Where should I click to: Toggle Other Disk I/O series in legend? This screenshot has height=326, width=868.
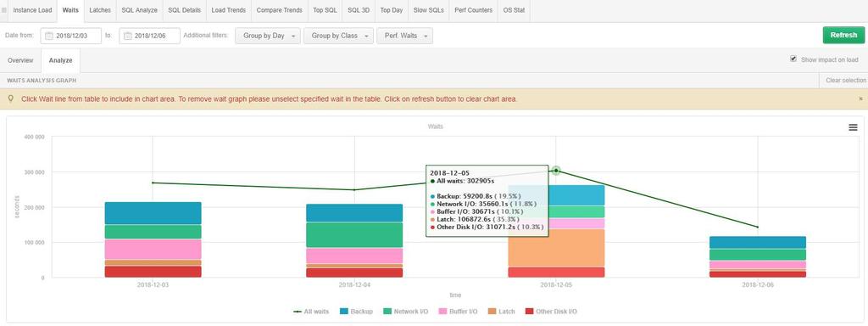click(550, 312)
